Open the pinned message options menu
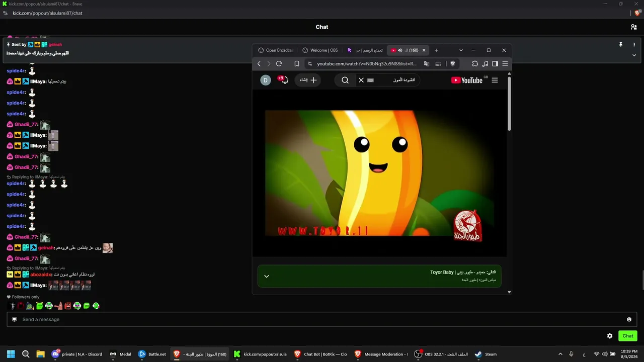The width and height of the screenshot is (644, 362). point(634,45)
